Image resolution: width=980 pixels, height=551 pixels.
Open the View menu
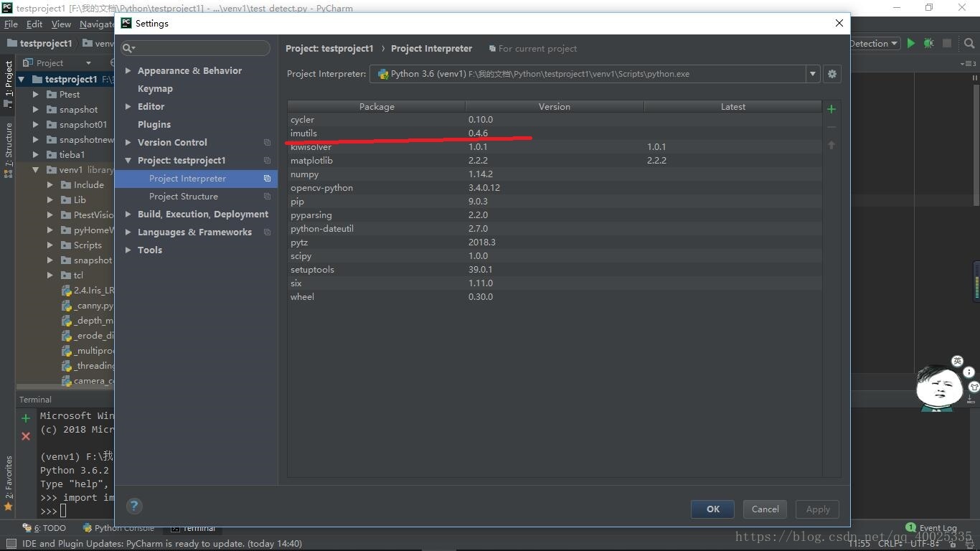point(61,24)
